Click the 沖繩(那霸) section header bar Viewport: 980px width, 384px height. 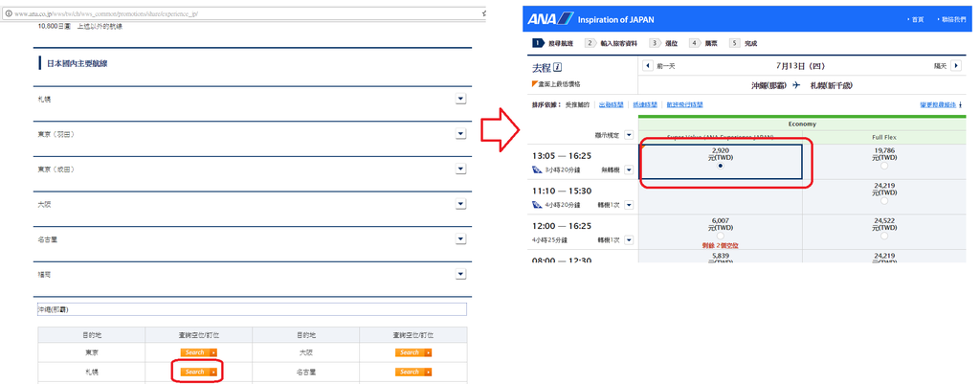click(x=252, y=309)
